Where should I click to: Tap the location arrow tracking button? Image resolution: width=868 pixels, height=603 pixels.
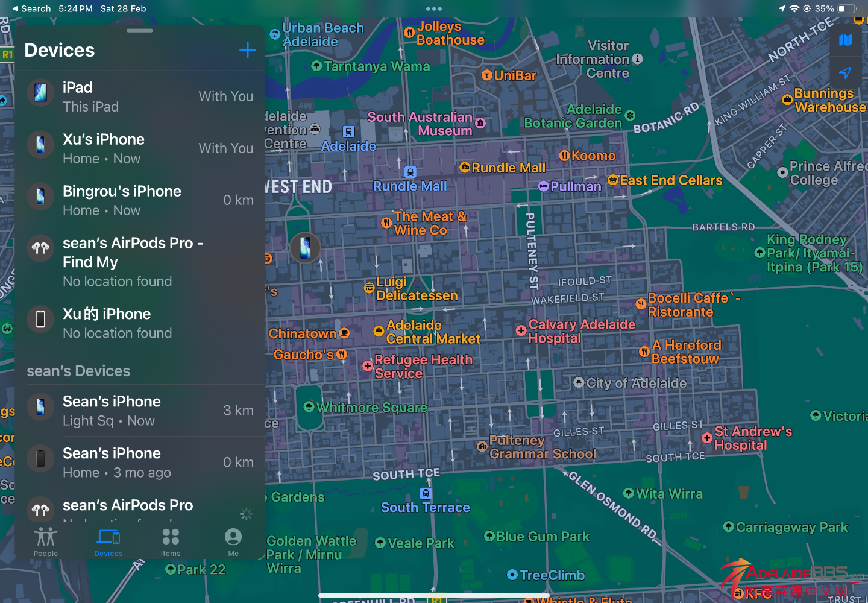click(x=845, y=73)
